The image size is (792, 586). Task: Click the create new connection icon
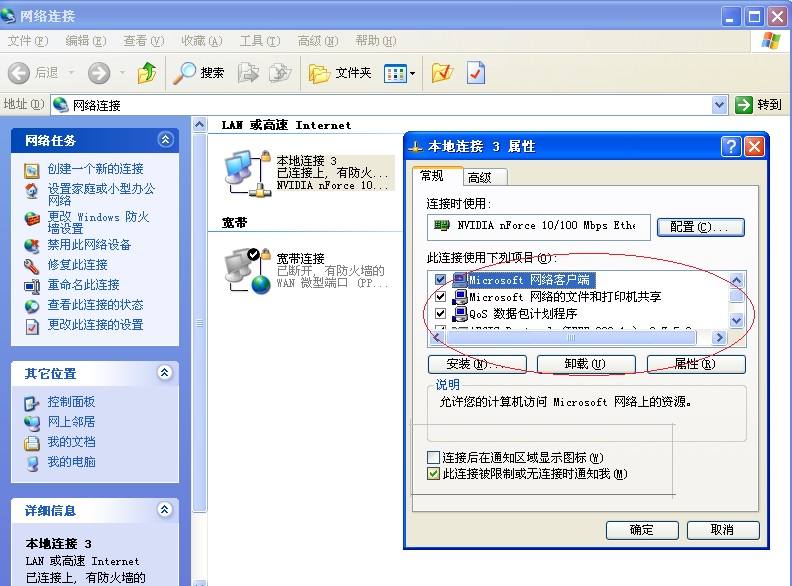32,171
